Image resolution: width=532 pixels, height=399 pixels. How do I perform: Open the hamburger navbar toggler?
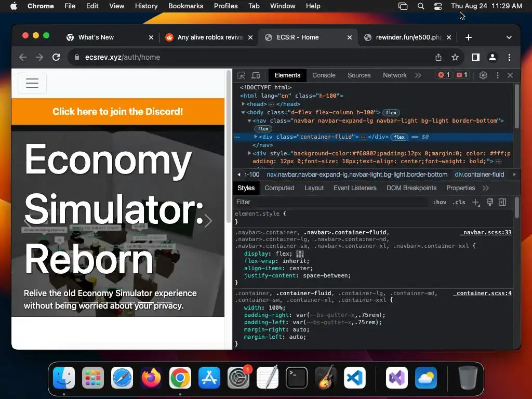point(32,83)
